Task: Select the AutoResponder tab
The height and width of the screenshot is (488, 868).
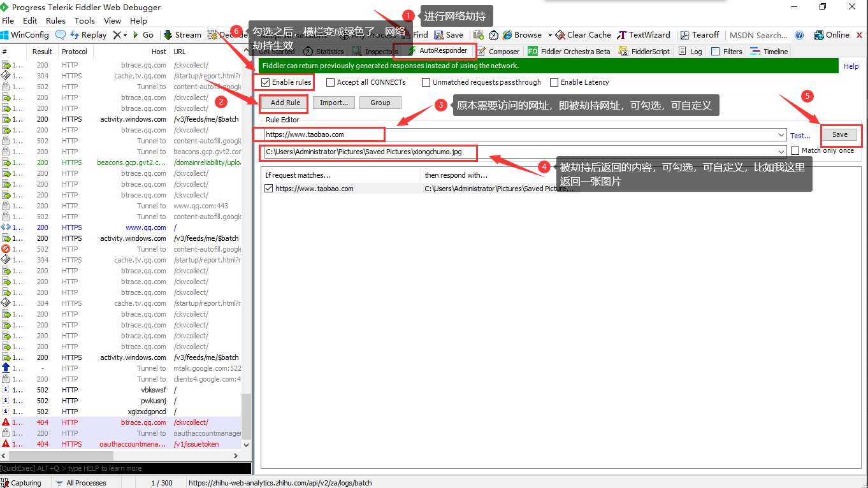Action: point(438,50)
